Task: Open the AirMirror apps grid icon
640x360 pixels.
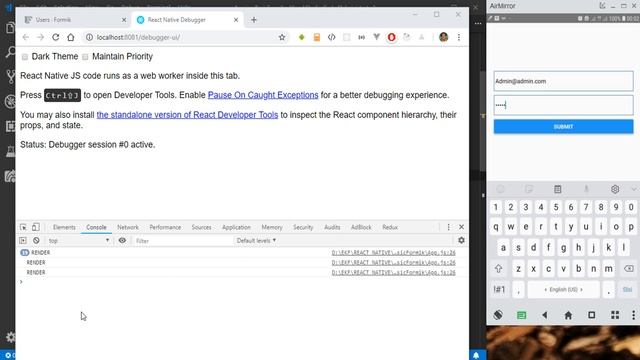Action: pos(615,315)
